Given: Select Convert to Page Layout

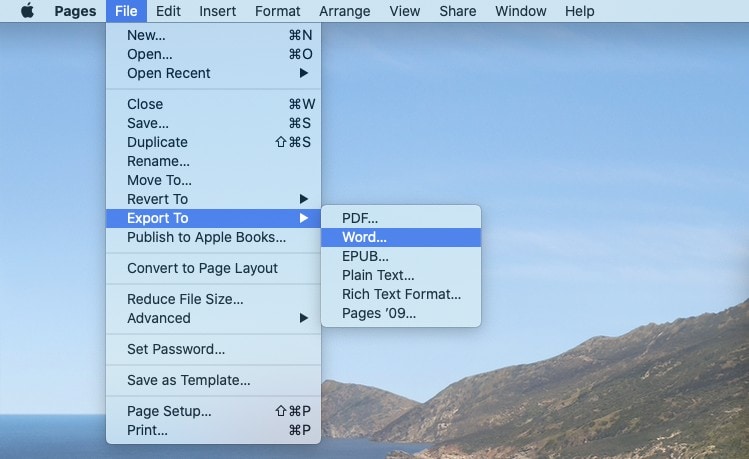Looking at the screenshot, I should tap(202, 268).
